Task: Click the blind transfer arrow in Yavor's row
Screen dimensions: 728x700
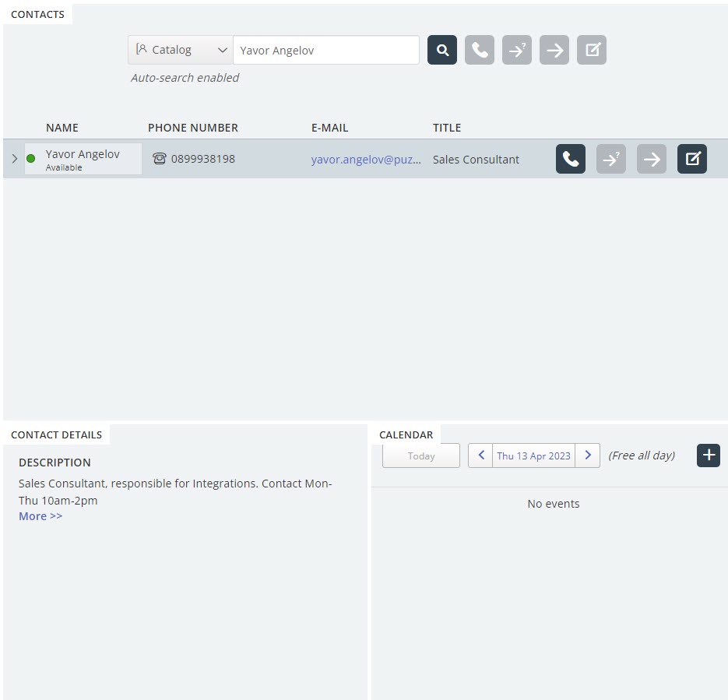Action: pos(652,160)
